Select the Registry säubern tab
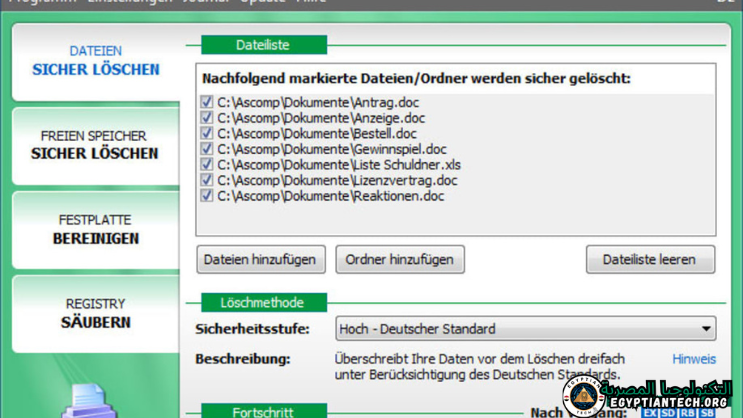This screenshot has height=418, width=743. tap(94, 313)
